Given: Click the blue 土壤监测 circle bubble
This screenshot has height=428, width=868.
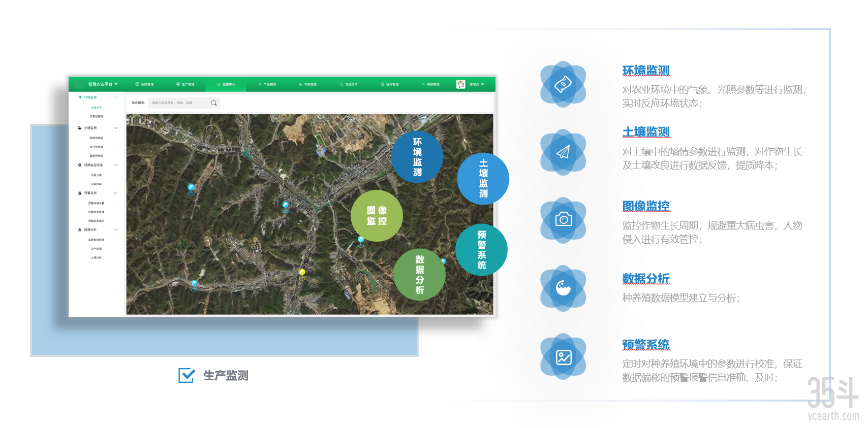Looking at the screenshot, I should click(x=483, y=179).
